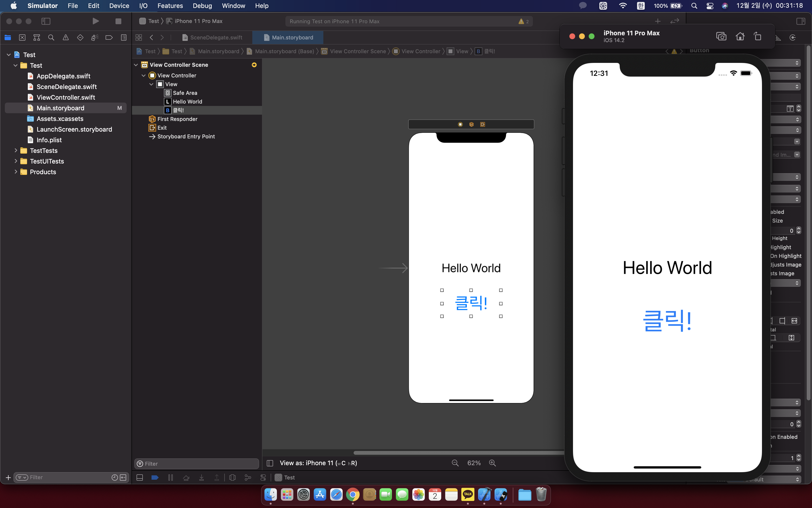812x508 pixels.
Task: Open Control Center in menu bar
Action: click(710, 6)
